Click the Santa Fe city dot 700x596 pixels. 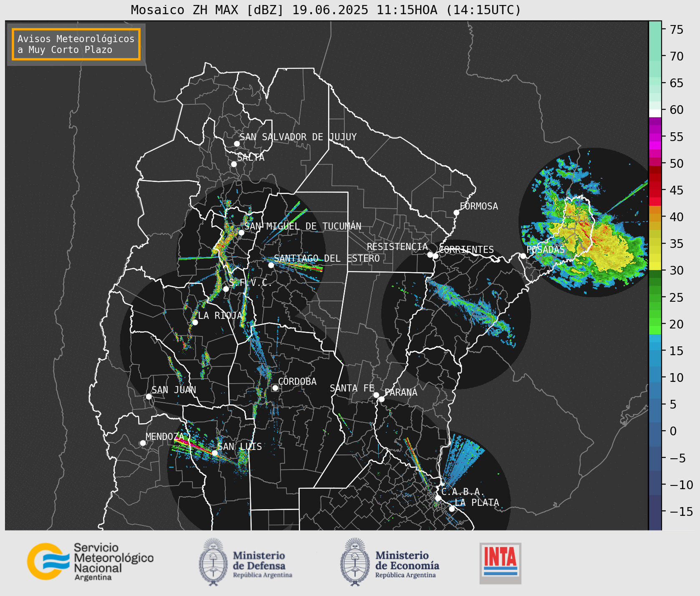pos(376,395)
